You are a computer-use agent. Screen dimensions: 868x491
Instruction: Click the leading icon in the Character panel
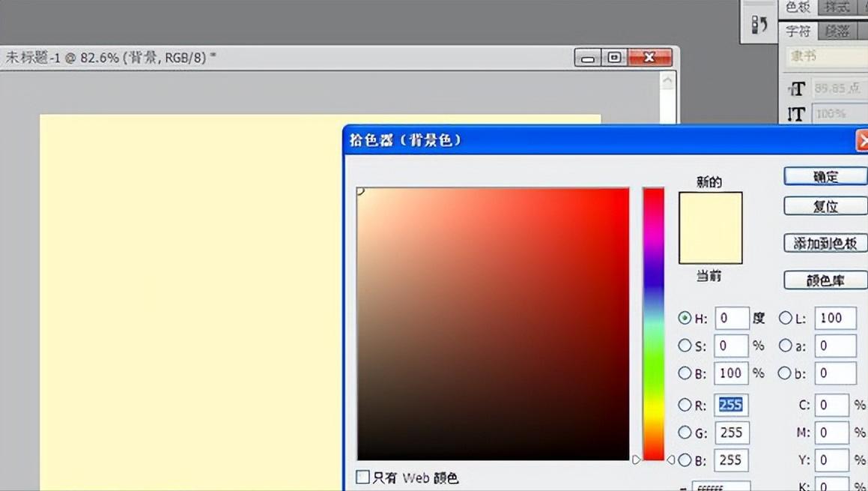tap(795, 114)
